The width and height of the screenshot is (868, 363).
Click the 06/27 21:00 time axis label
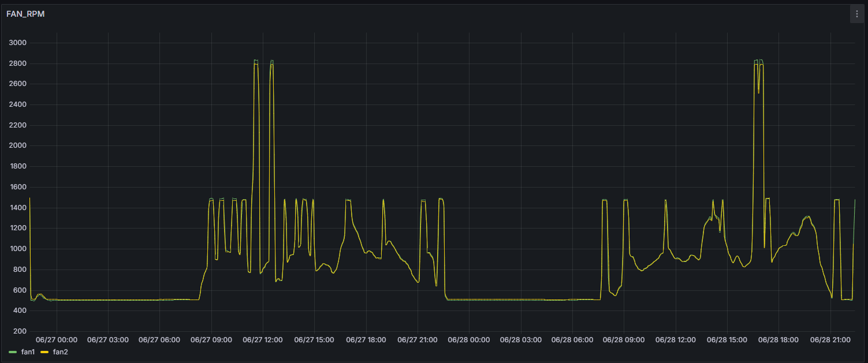(418, 340)
